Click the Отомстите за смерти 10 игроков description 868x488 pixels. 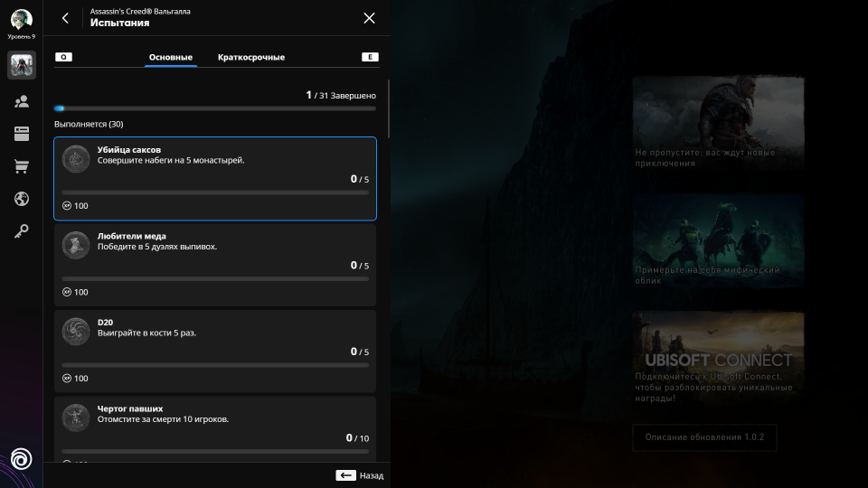164,419
